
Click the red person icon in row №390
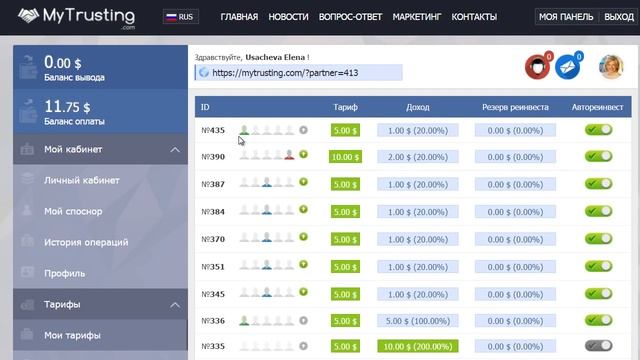tap(289, 155)
